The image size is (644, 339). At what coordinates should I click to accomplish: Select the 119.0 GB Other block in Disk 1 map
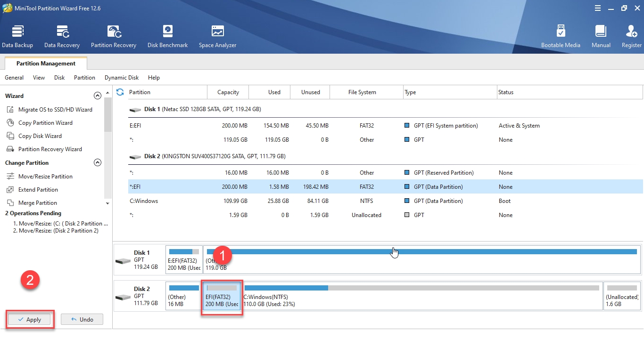coord(422,259)
